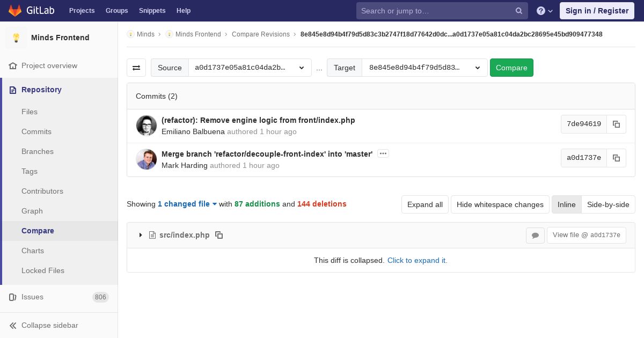Click the src/index.php file name
This screenshot has height=338, width=644.
click(x=185, y=235)
